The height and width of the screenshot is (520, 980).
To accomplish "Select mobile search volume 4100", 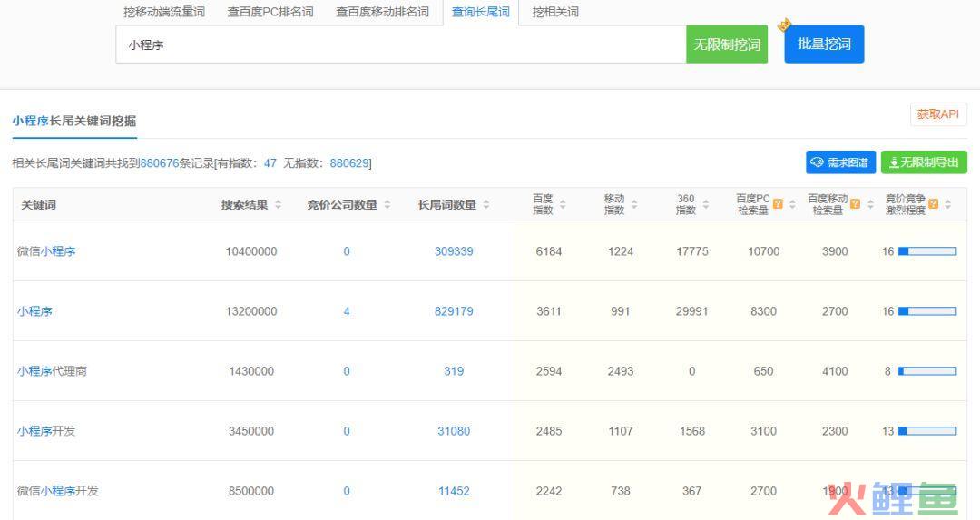I will click(x=835, y=371).
